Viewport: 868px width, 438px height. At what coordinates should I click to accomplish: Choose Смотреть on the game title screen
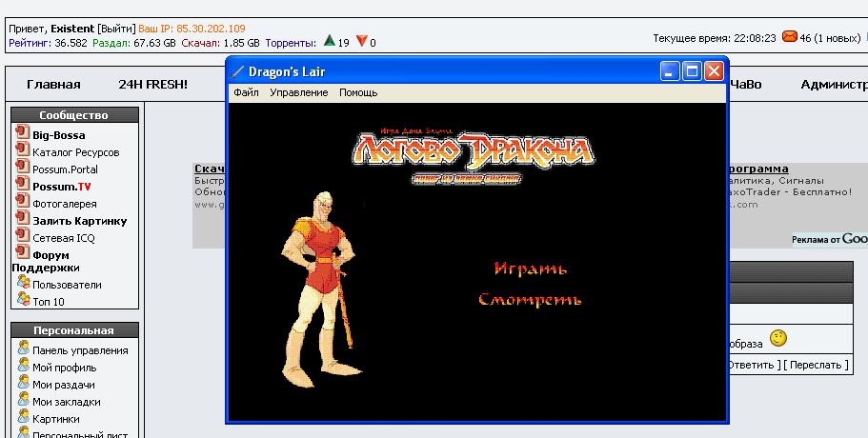point(530,300)
